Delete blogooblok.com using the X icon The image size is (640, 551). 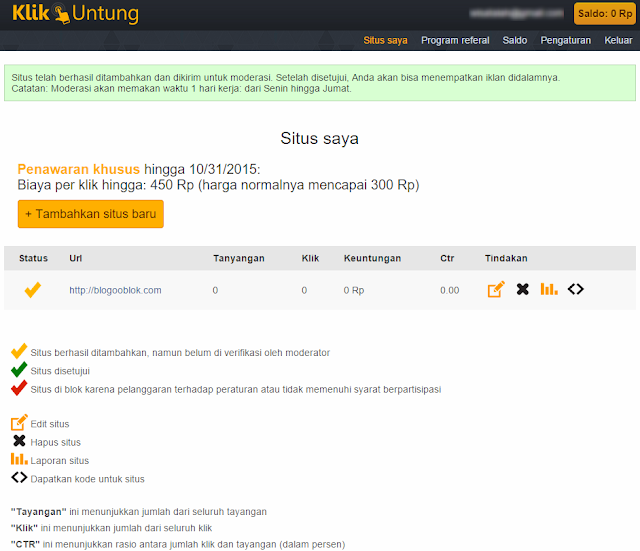522,289
